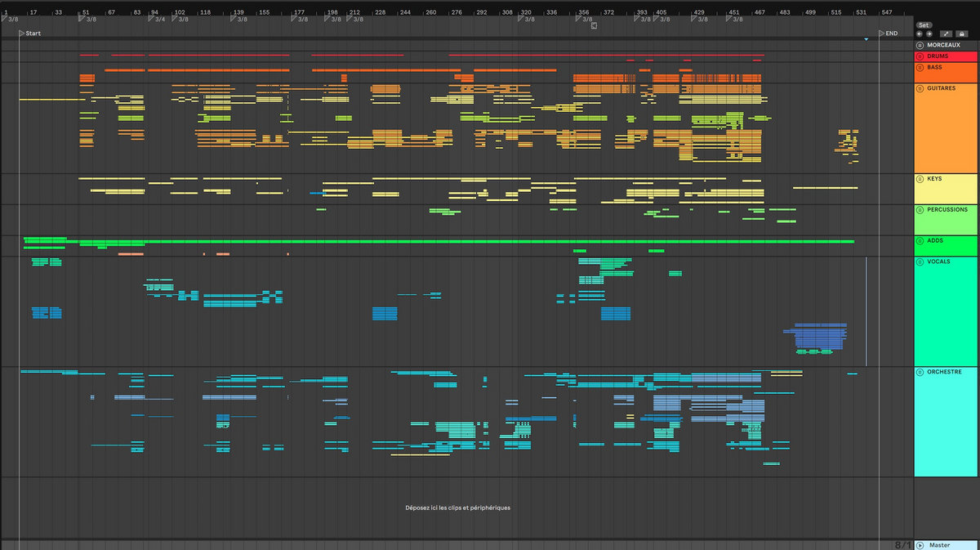Viewport: 980px width, 550px height.
Task: Toggle the lock envelopes button
Action: (962, 34)
